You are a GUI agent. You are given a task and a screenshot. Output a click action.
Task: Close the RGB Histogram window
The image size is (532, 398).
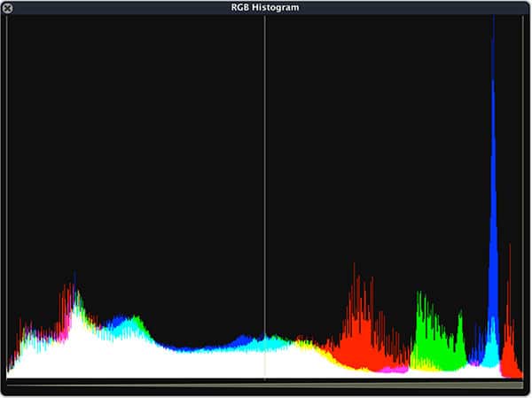[7, 7]
